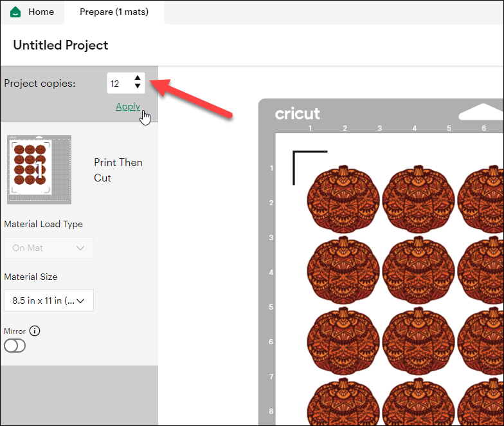
Task: Click the Print Then Cut label
Action: (118, 170)
